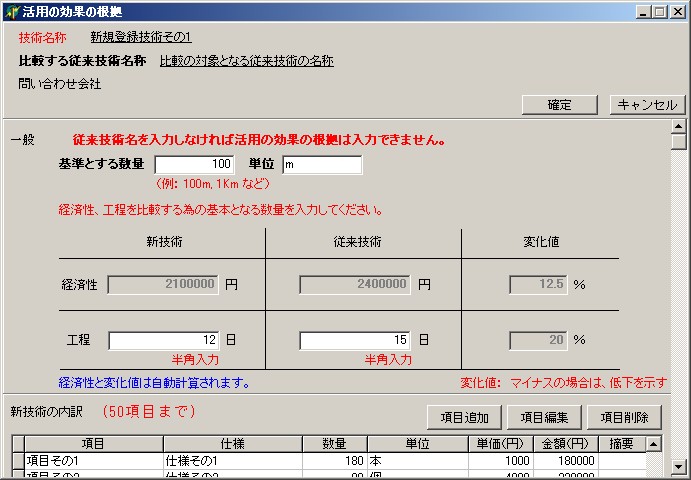Click the 単価(円) column header
Screen dimensions: 691x480
pyautogui.click(x=500, y=444)
